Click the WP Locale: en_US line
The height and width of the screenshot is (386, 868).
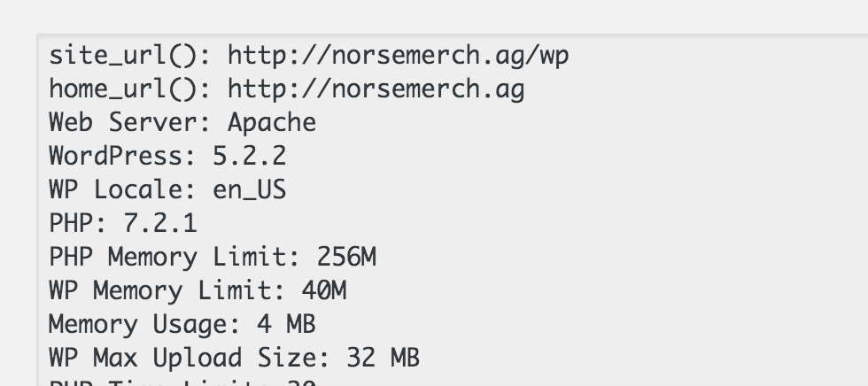(x=167, y=189)
